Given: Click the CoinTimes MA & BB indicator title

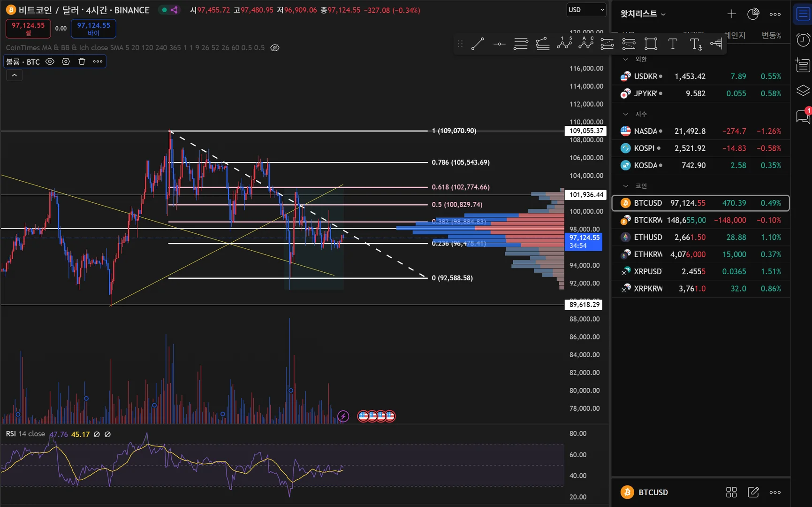Looking at the screenshot, I should coord(136,47).
